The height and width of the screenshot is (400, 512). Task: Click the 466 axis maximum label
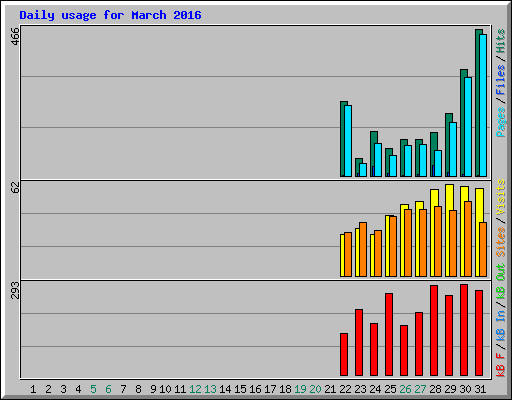point(15,36)
